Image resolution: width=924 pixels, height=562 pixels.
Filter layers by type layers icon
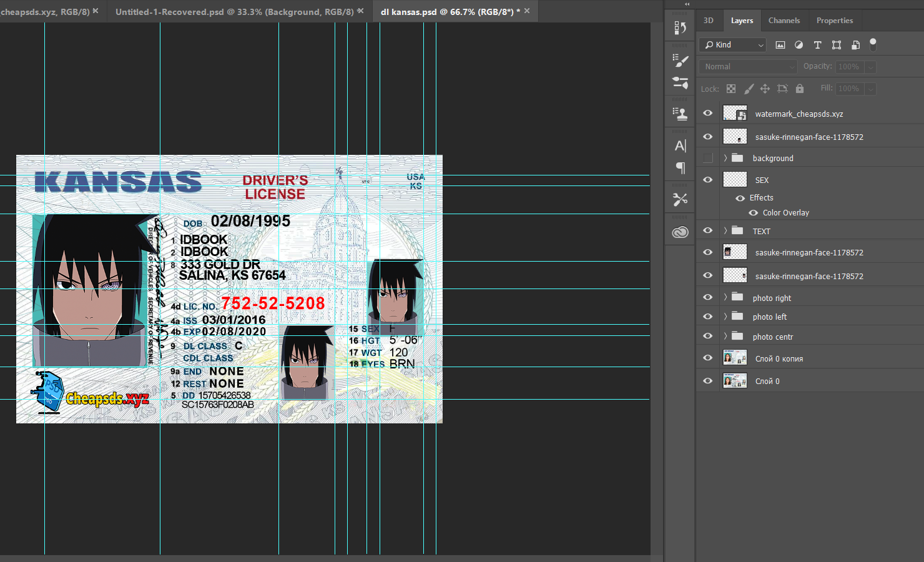coord(817,45)
